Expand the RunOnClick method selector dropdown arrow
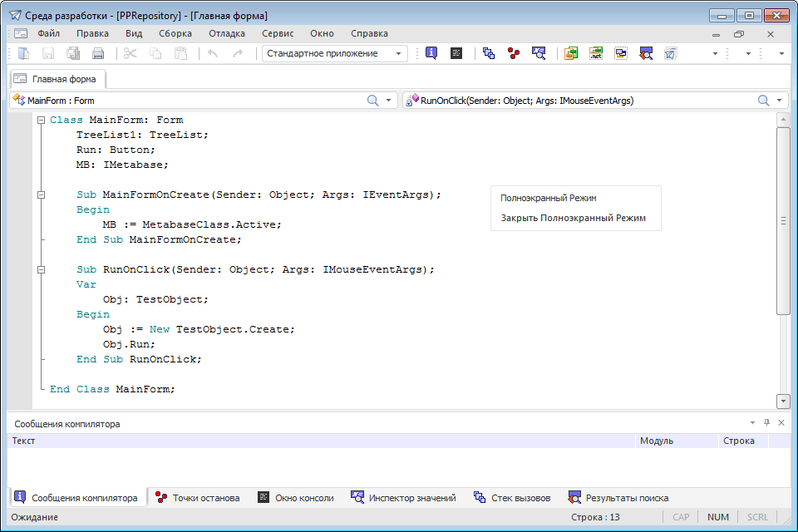 point(780,101)
